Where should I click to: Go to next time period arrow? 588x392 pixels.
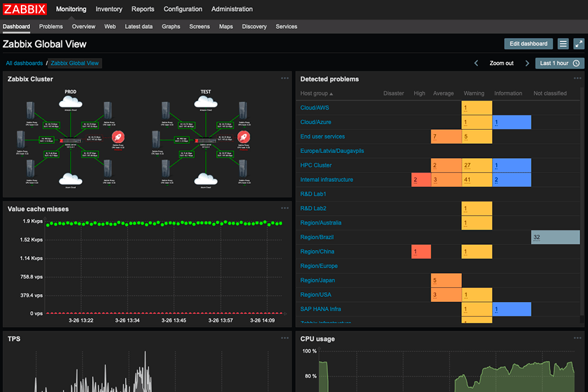click(x=527, y=63)
